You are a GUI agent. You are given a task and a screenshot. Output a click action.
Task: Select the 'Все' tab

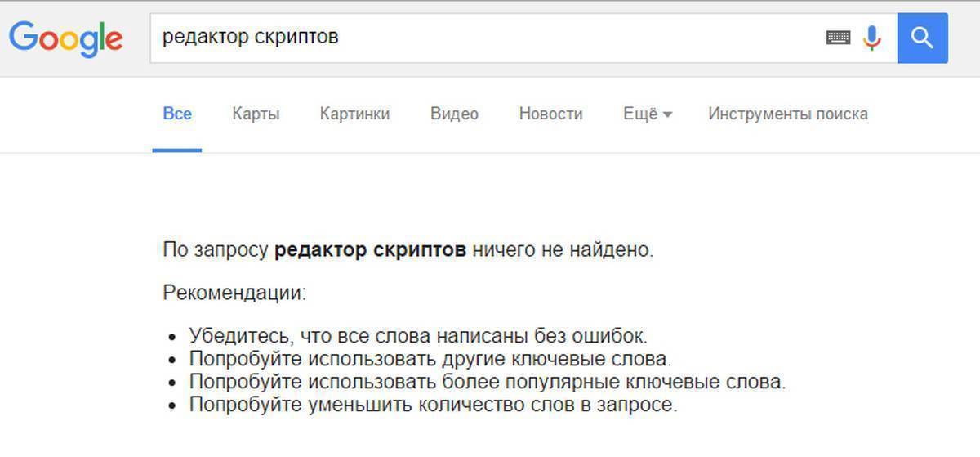coord(177,114)
